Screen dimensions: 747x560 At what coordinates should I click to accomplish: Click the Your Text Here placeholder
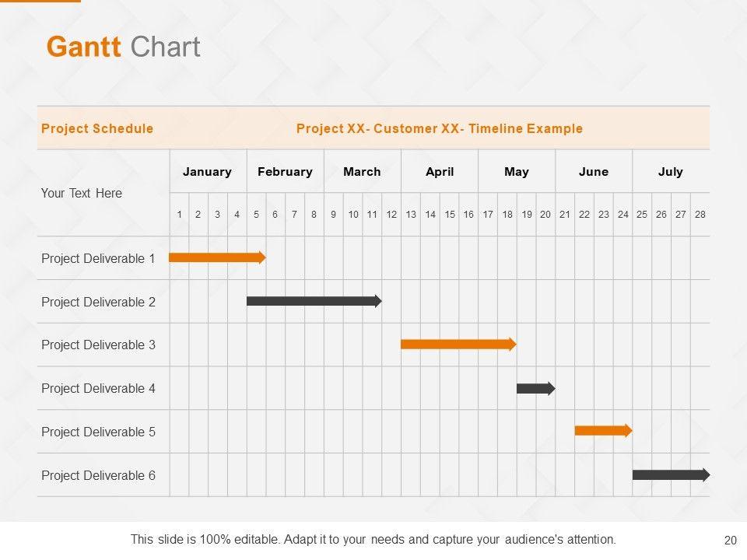point(82,193)
